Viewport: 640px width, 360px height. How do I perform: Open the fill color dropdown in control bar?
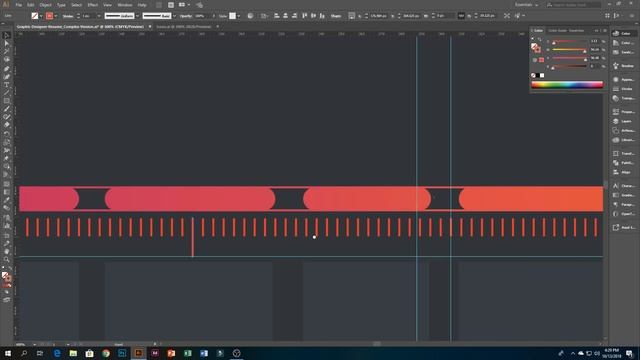click(x=41, y=16)
